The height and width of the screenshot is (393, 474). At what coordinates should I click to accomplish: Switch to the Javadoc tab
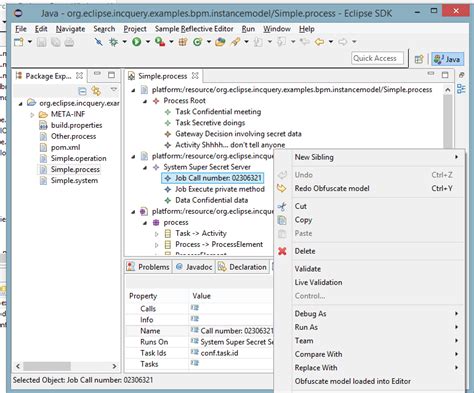(x=194, y=267)
